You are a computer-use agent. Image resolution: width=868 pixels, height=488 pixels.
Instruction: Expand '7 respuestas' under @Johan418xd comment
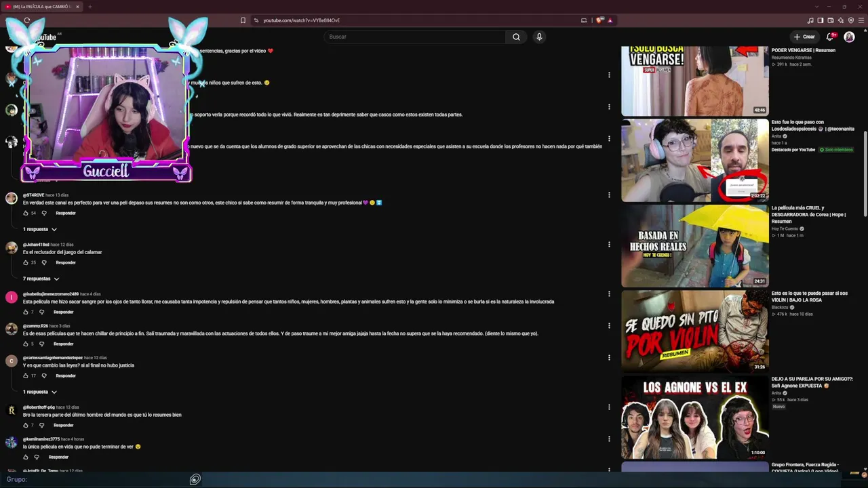click(41, 279)
